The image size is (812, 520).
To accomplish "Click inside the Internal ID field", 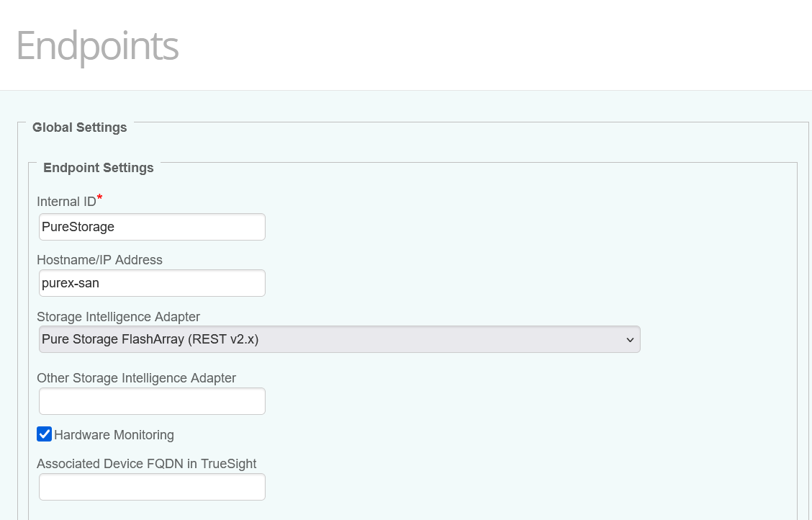I will pyautogui.click(x=151, y=226).
